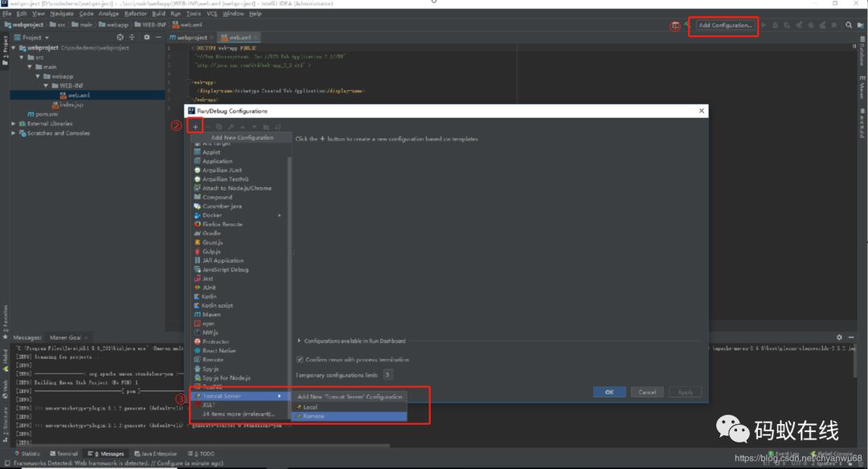Screen dimensions: 868x469
Task: Pick Arquillian JUnit in the configuration list
Action: (x=222, y=170)
